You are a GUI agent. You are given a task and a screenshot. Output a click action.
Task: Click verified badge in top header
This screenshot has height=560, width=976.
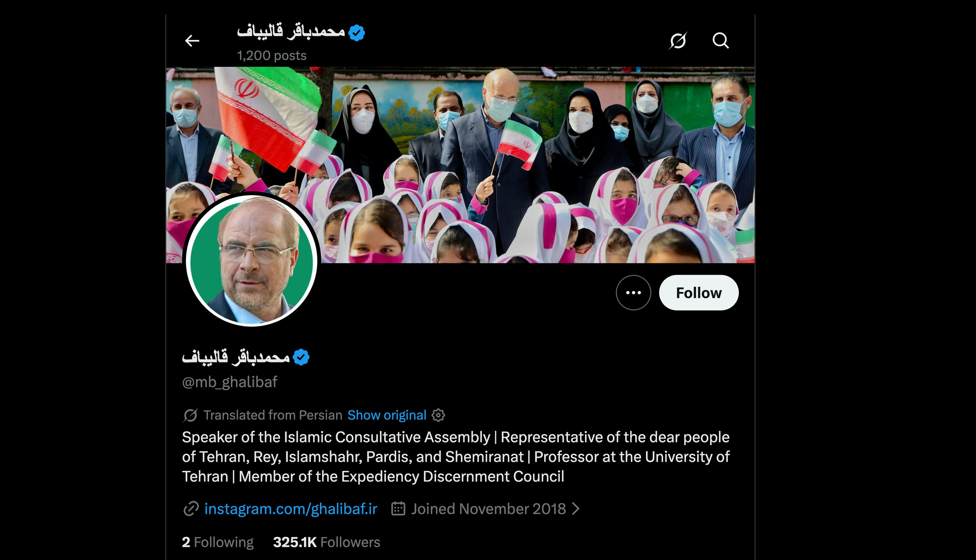click(357, 33)
